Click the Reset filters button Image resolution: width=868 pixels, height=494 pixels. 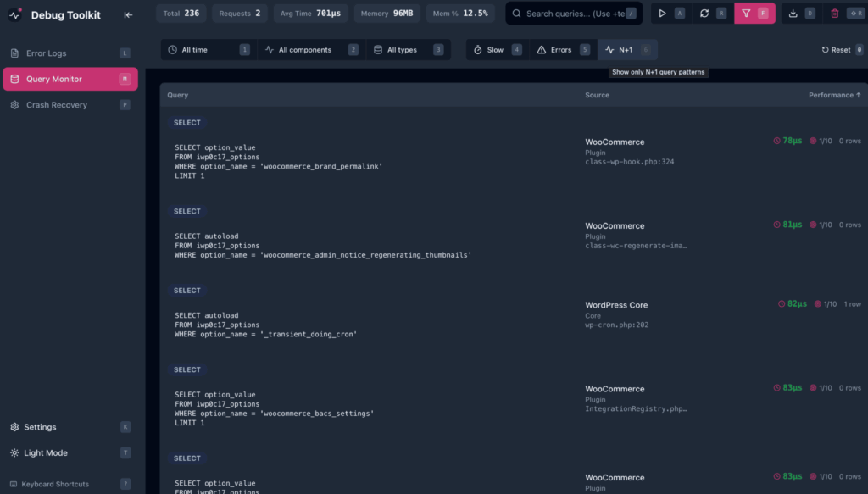click(x=836, y=49)
